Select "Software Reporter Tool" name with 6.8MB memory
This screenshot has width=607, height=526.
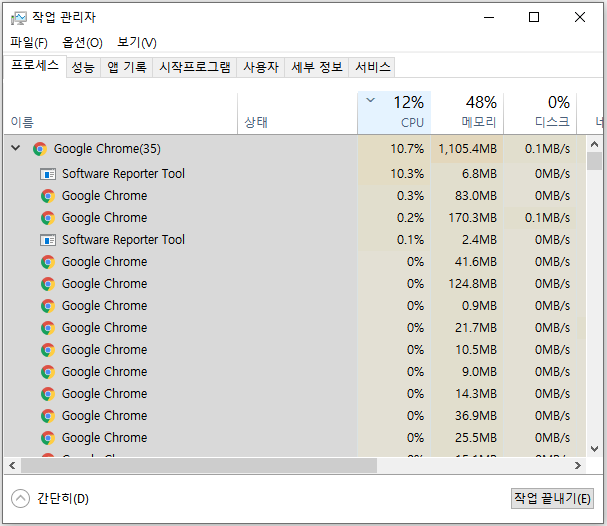[123, 174]
